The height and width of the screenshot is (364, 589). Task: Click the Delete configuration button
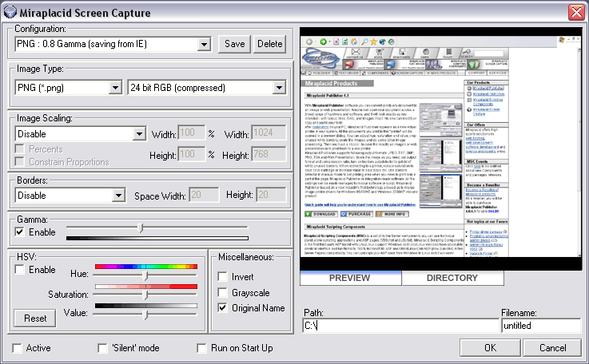point(269,44)
